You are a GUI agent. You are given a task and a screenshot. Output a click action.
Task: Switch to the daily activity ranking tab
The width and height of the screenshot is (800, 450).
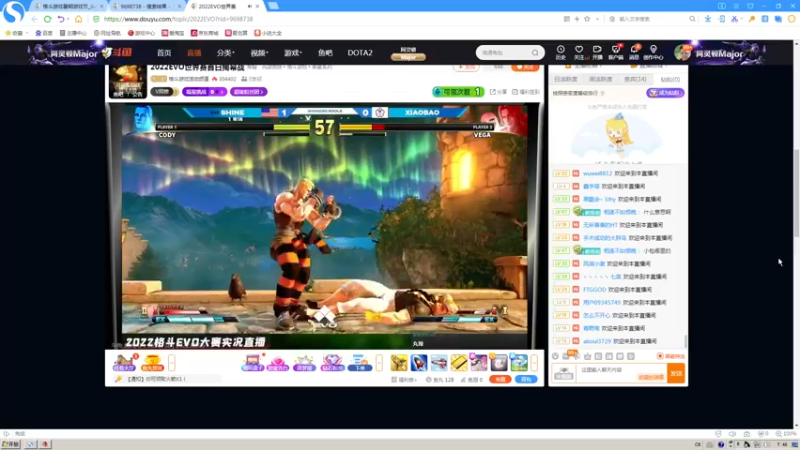[x=566, y=79]
